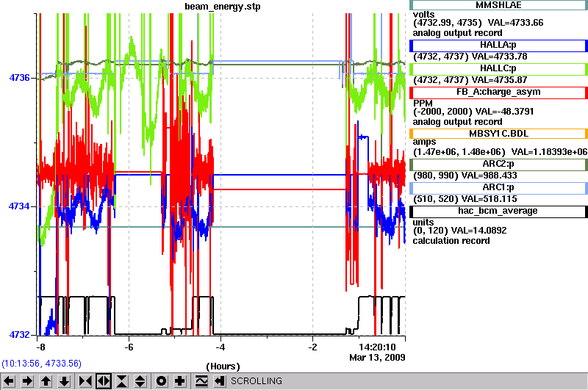Pan the plot right with right arrow
The height and width of the screenshot is (390, 588).
[x=27, y=381]
